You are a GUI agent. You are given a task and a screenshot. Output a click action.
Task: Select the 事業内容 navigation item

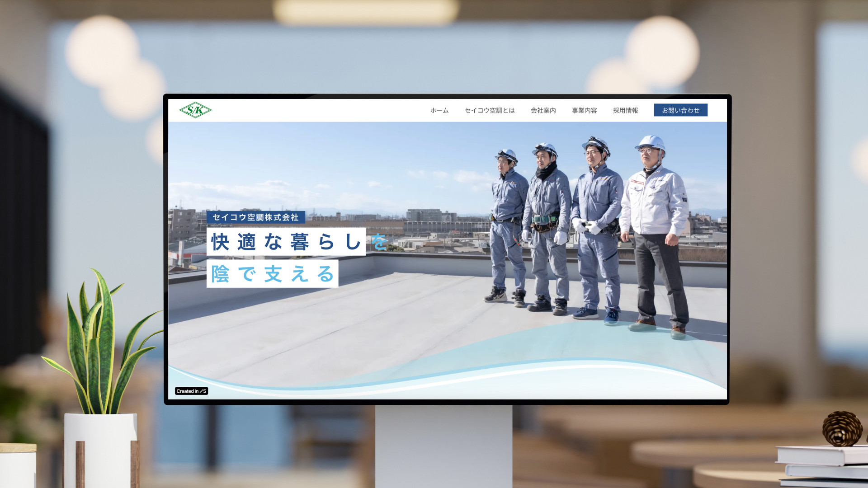(x=584, y=110)
